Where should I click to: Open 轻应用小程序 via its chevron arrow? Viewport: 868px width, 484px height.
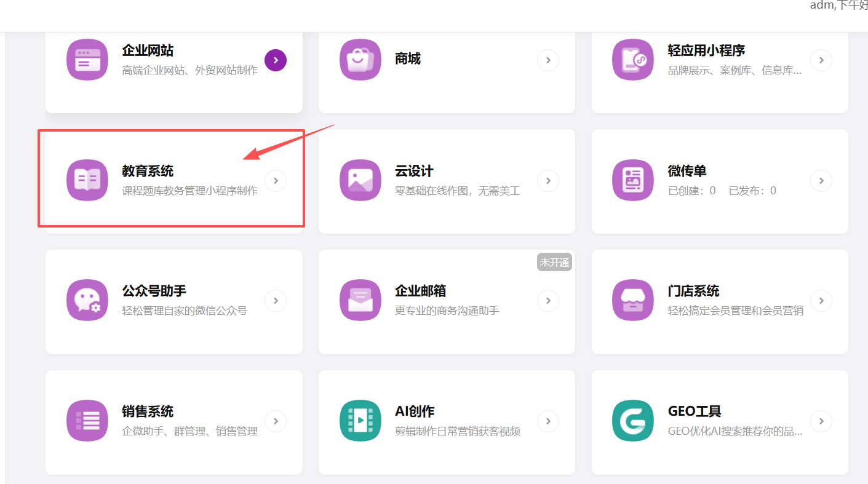click(821, 60)
